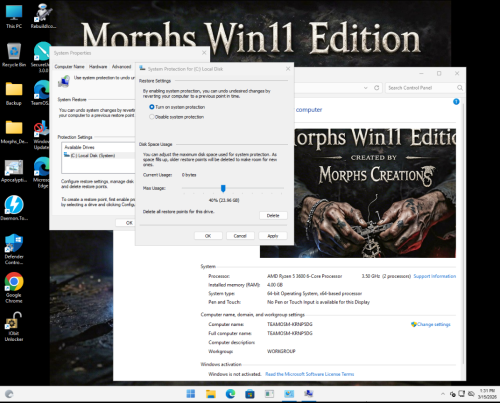
Task: Open the Support Information link
Action: [435, 276]
